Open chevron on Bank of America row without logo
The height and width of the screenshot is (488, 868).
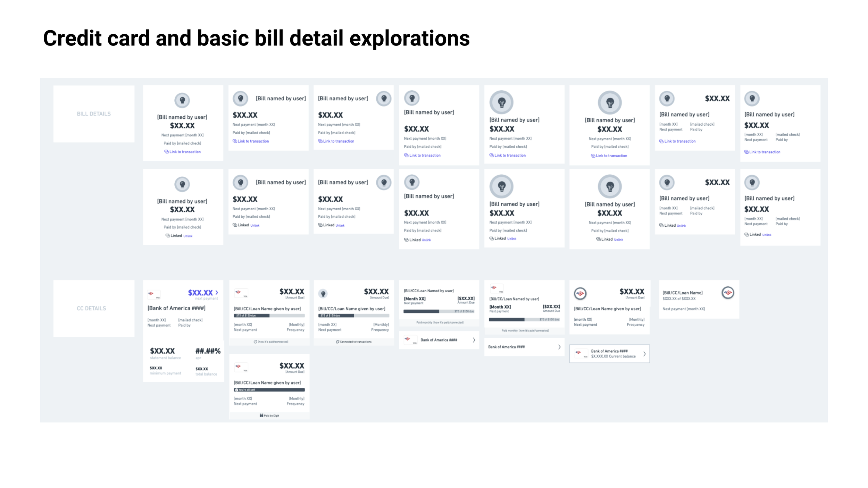point(559,347)
